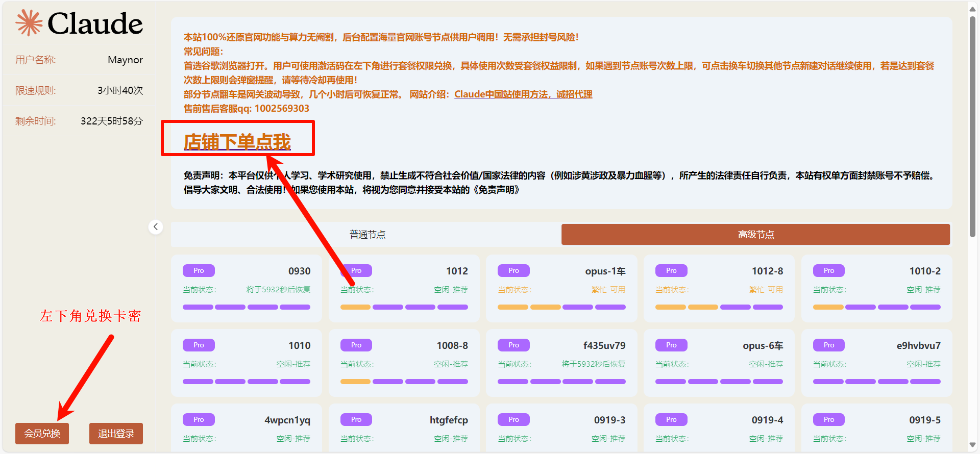
Task: Select the opus-1车 node card
Action: tap(561, 288)
